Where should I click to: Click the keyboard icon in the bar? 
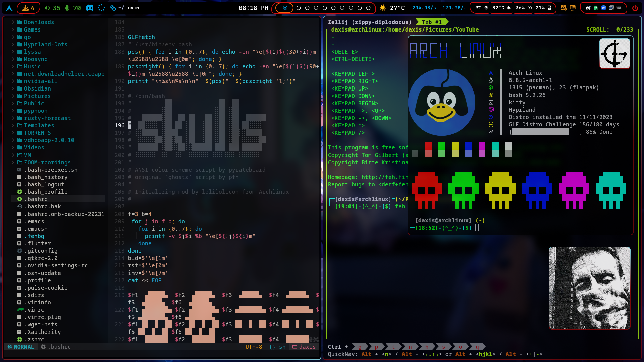[x=573, y=8]
